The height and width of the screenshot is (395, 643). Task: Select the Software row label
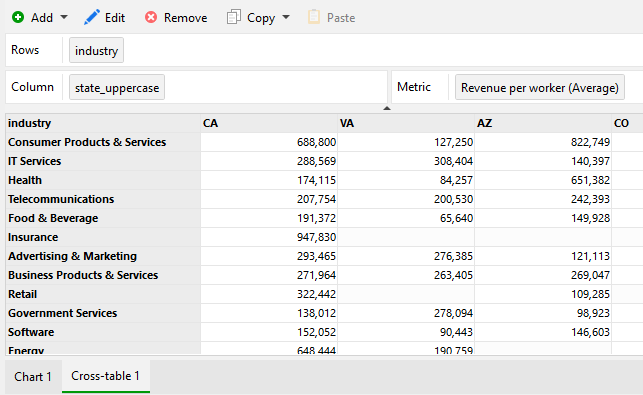click(x=103, y=332)
